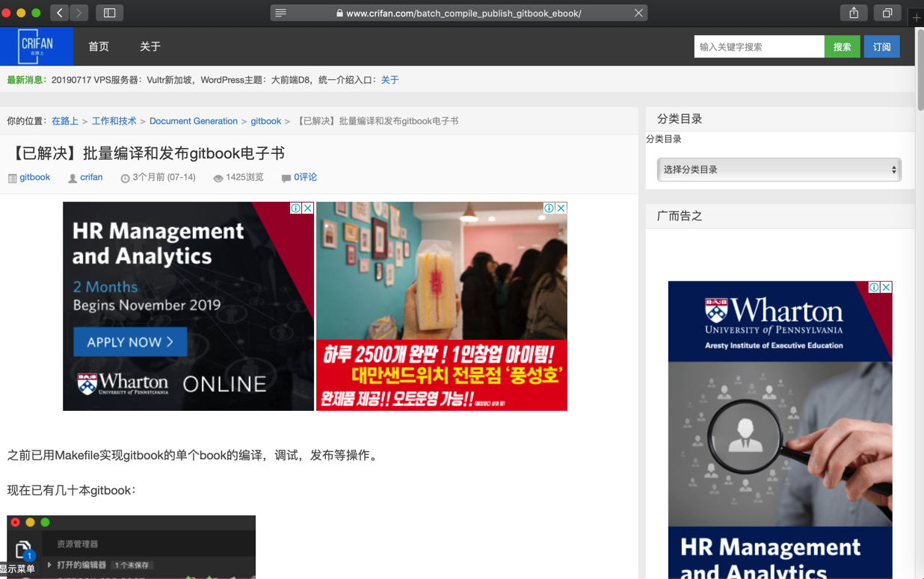Image resolution: width=924 pixels, height=579 pixels.
Task: Jump to 0评论 comments link
Action: (305, 177)
